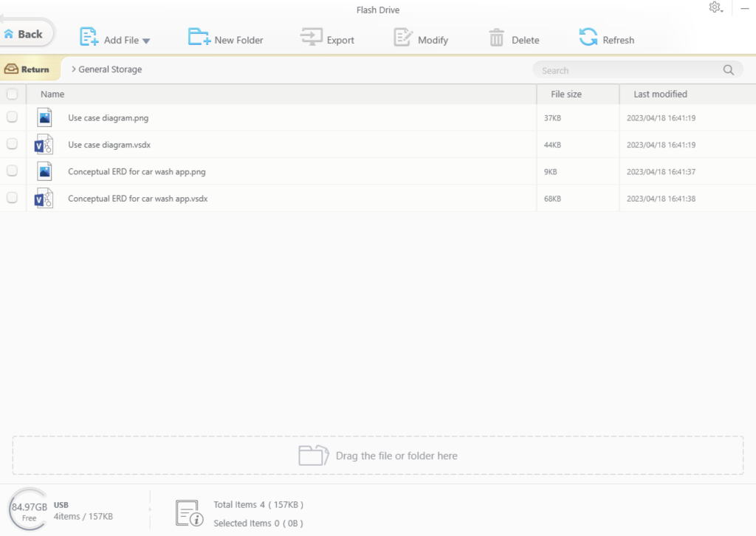Toggle the select-all checkbox in header
This screenshot has height=536, width=756.
tap(12, 94)
